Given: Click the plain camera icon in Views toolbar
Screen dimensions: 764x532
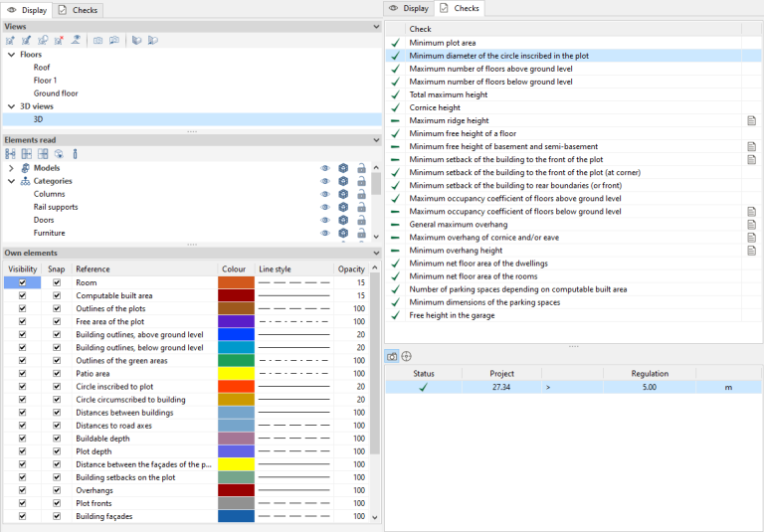Looking at the screenshot, I should [97, 41].
